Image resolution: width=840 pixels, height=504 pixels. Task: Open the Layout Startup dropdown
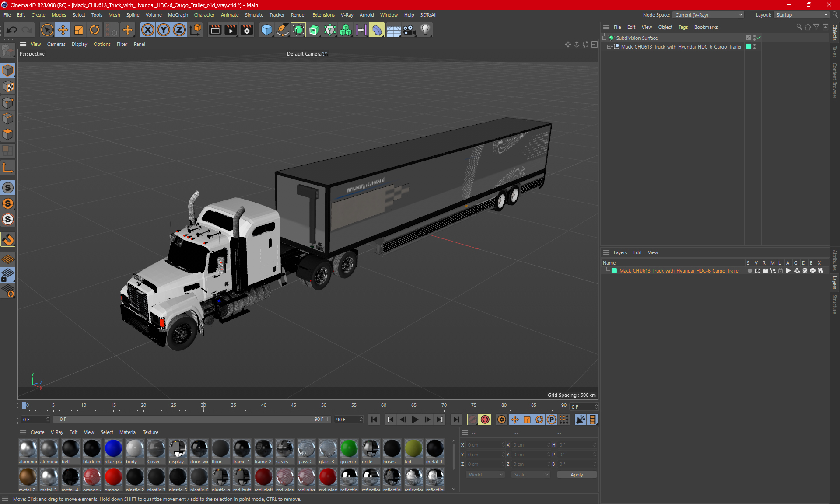[802, 15]
